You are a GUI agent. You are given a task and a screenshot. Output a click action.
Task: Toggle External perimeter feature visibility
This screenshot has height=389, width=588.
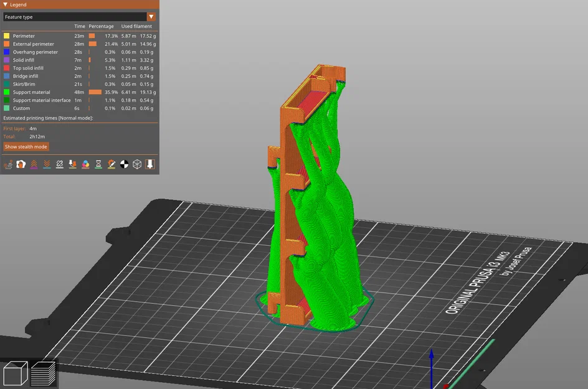point(80,44)
